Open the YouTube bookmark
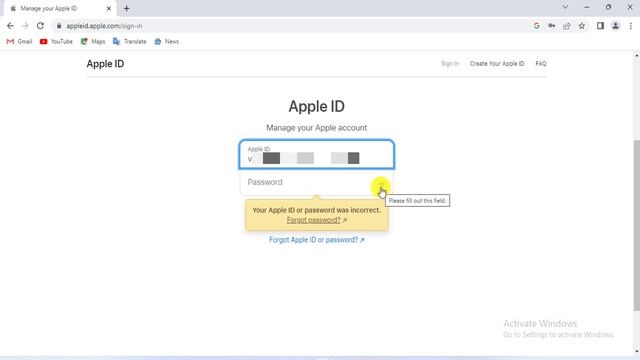 click(56, 42)
